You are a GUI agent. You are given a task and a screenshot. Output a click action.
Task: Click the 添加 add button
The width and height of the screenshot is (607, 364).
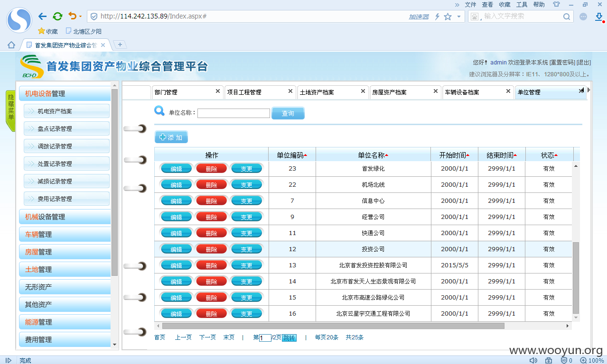click(171, 137)
